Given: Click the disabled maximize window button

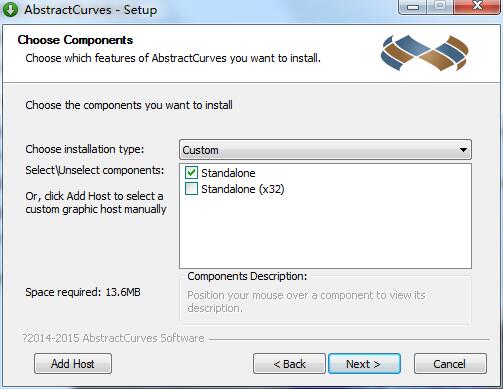Looking at the screenshot, I should click(440, 7).
